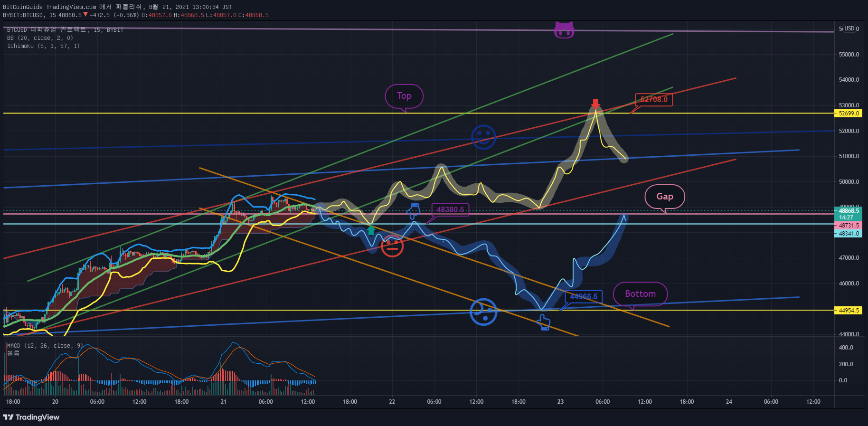868x426 pixels.
Task: Click the date label 24 on time axis
Action: click(x=729, y=402)
